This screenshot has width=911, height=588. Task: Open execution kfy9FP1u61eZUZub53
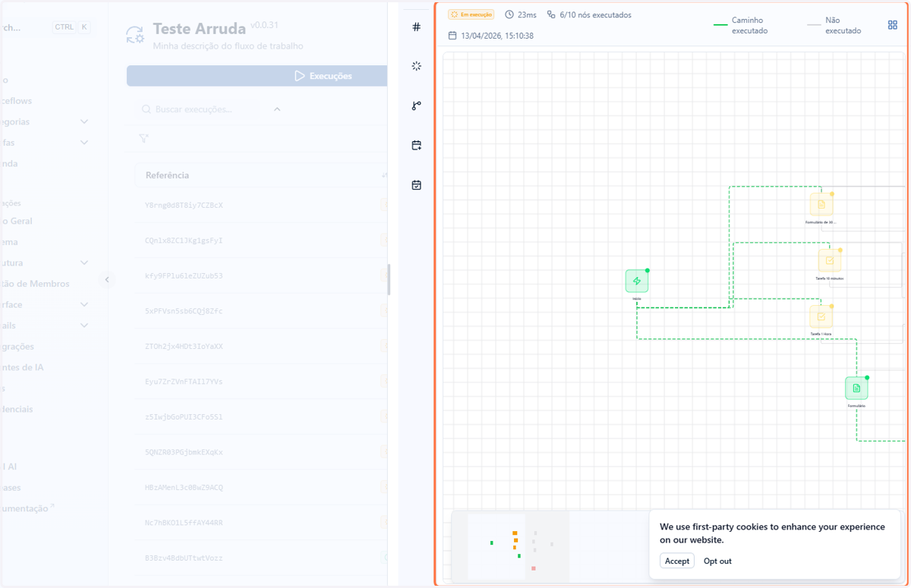click(x=184, y=275)
